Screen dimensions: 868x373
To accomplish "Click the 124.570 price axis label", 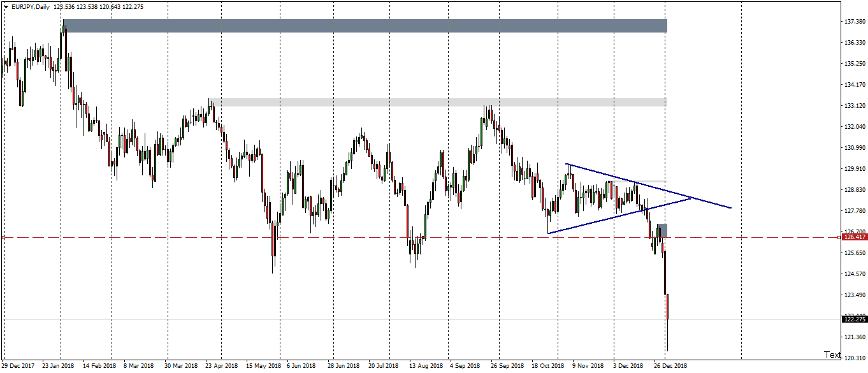I will (854, 274).
